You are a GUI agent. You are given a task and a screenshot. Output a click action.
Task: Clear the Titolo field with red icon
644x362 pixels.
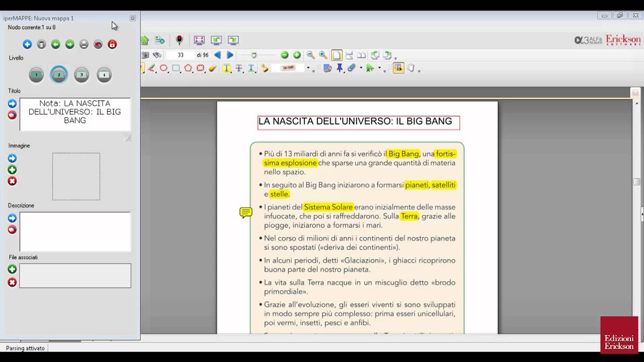12,115
